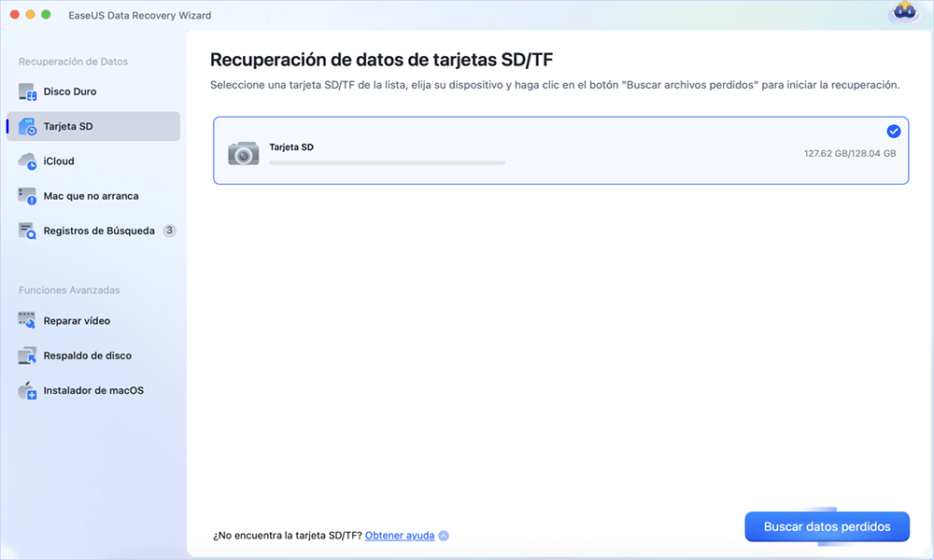Viewport: 934px width, 560px height.
Task: Click the green zoom window button
Action: pos(46,14)
